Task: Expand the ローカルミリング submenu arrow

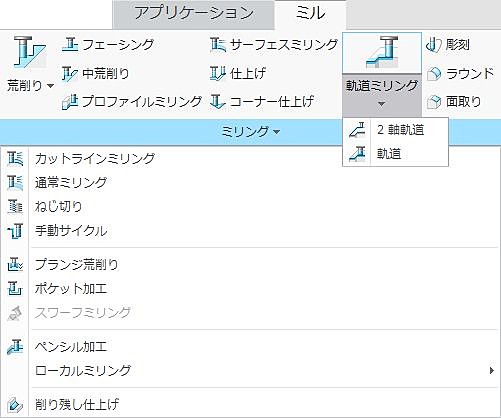Action: point(492,370)
